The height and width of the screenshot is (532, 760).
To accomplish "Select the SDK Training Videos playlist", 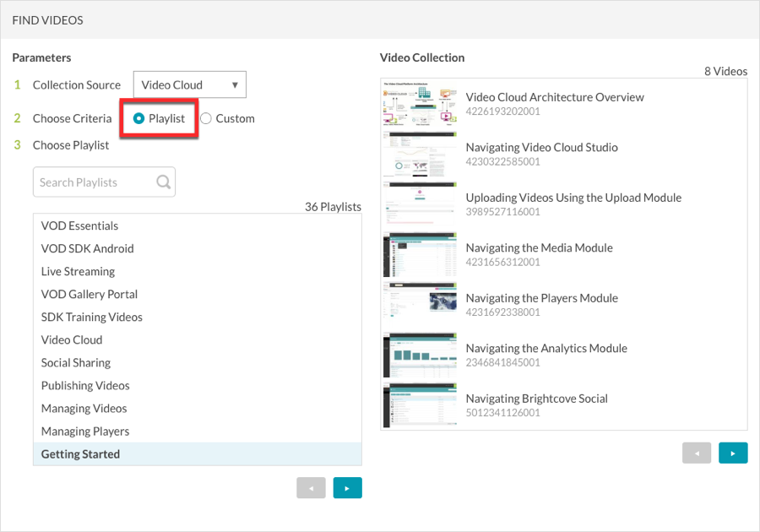I will pos(198,317).
